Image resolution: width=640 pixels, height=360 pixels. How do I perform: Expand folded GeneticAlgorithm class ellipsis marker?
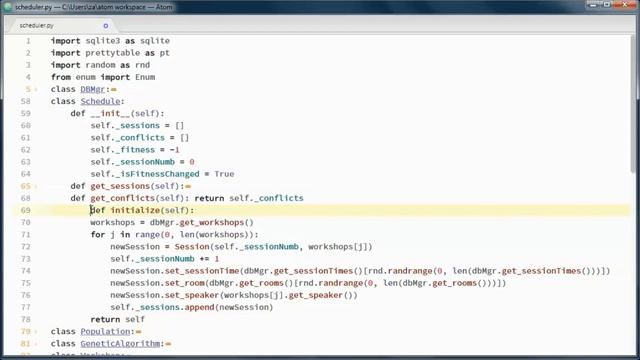(x=168, y=344)
